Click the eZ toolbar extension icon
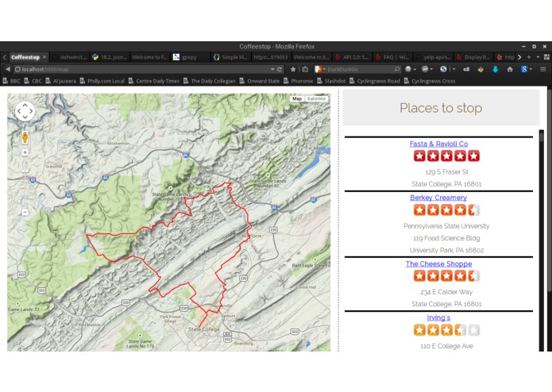Screen dimensions: 552x392 pyautogui.click(x=466, y=69)
